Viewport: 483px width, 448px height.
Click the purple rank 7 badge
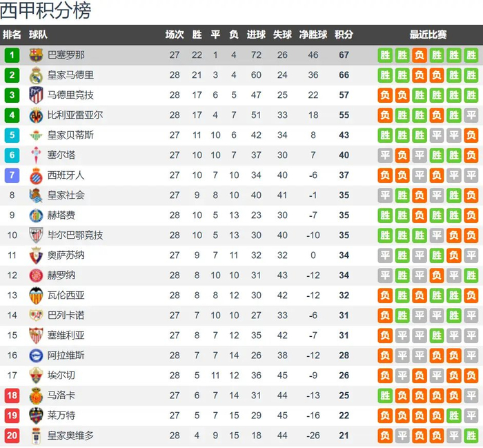coord(12,175)
